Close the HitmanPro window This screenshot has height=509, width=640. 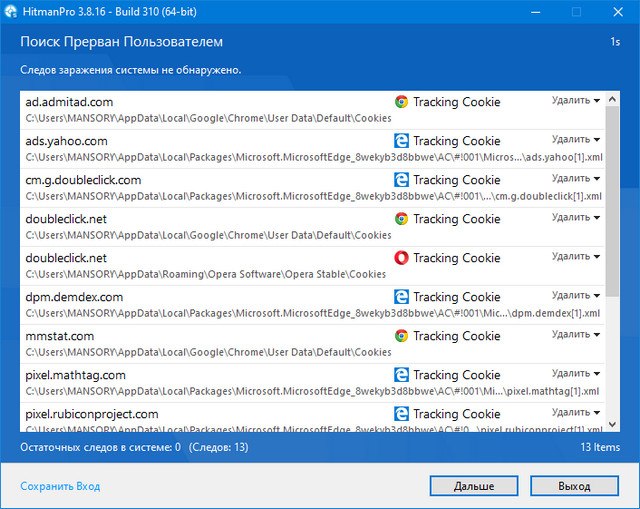(x=617, y=12)
